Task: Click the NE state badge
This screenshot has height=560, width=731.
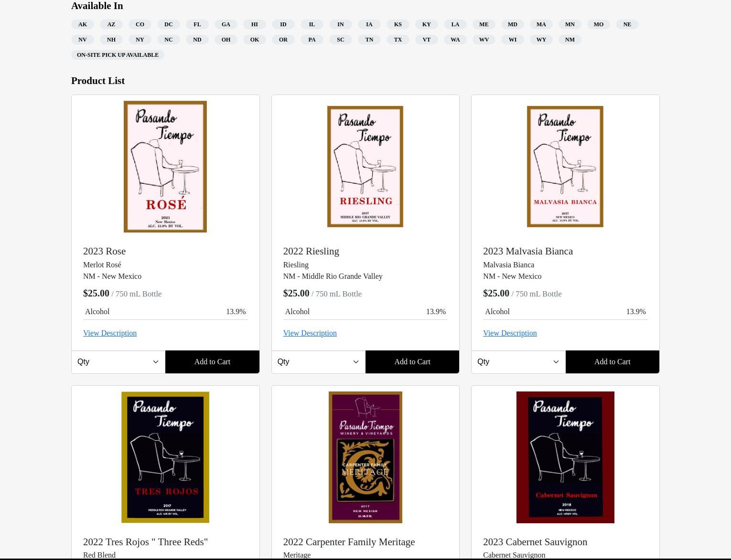Action: 627,24
